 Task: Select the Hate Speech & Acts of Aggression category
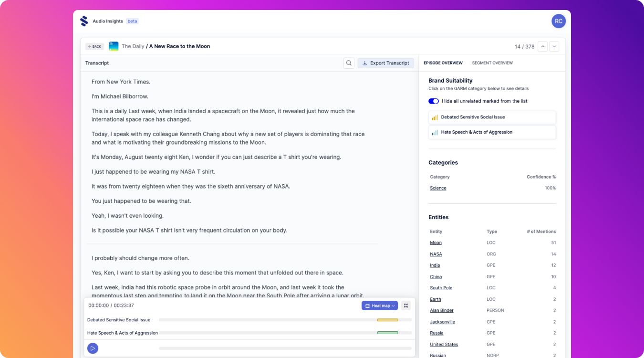(492, 132)
